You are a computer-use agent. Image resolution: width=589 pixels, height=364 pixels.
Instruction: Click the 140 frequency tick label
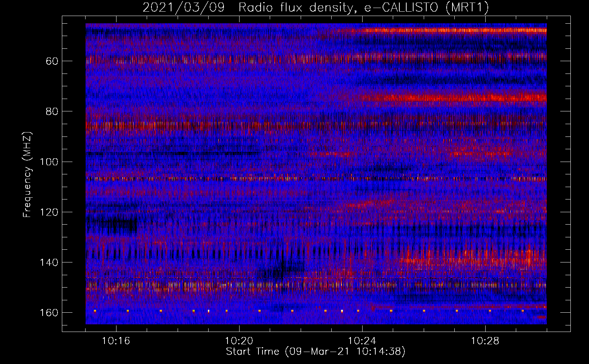[x=49, y=262]
